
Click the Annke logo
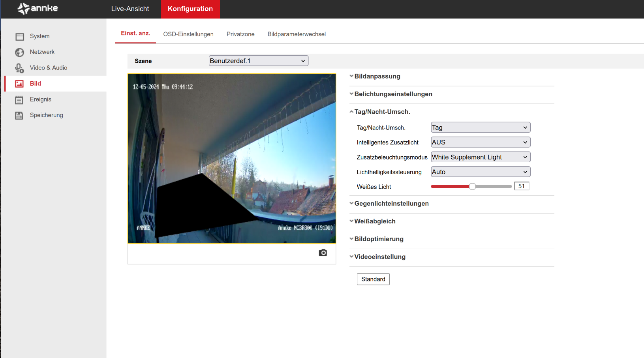point(38,8)
